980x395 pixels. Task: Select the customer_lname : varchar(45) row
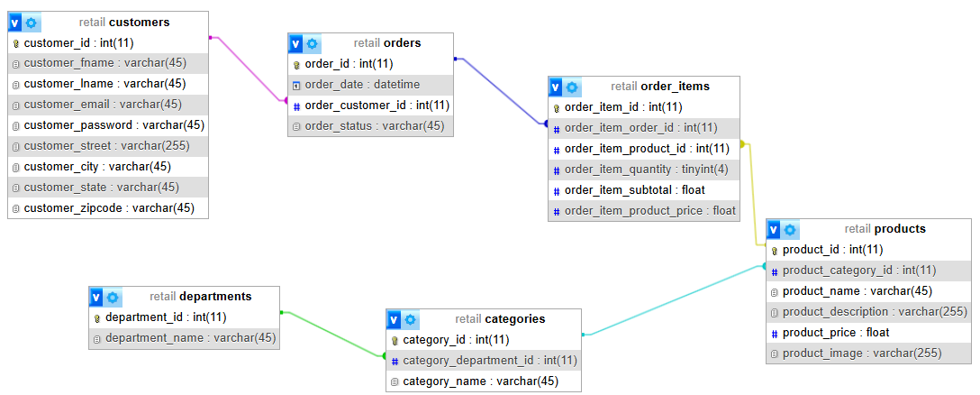108,84
